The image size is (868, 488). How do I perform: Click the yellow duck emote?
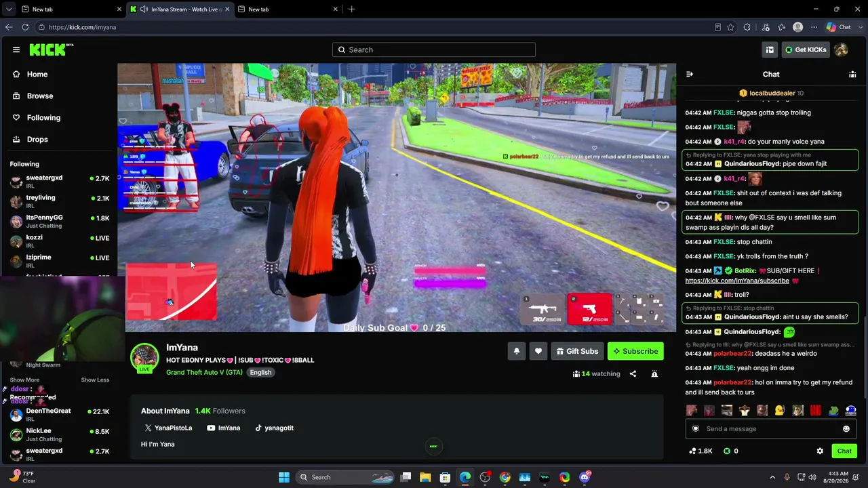[780, 410]
